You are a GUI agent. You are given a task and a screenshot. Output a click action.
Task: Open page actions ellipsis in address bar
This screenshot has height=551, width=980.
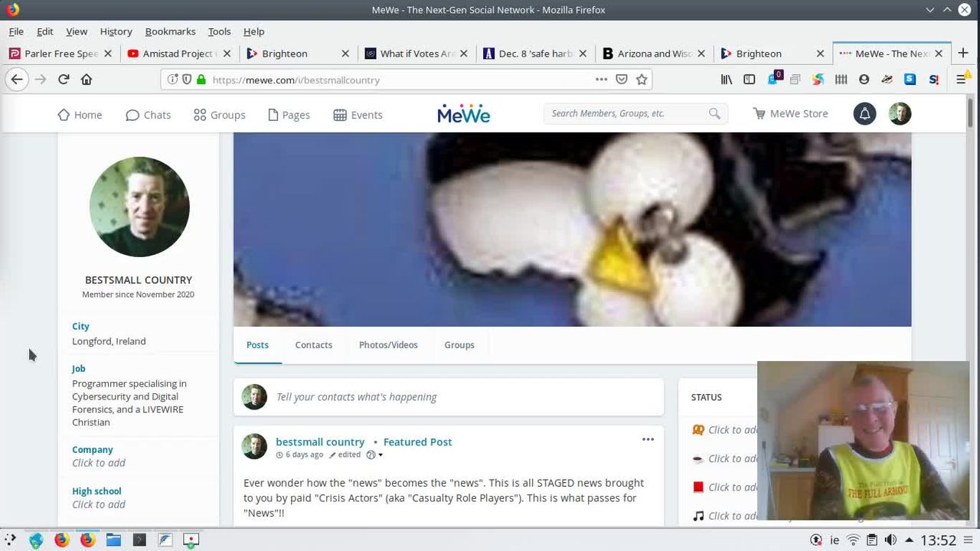pyautogui.click(x=601, y=80)
